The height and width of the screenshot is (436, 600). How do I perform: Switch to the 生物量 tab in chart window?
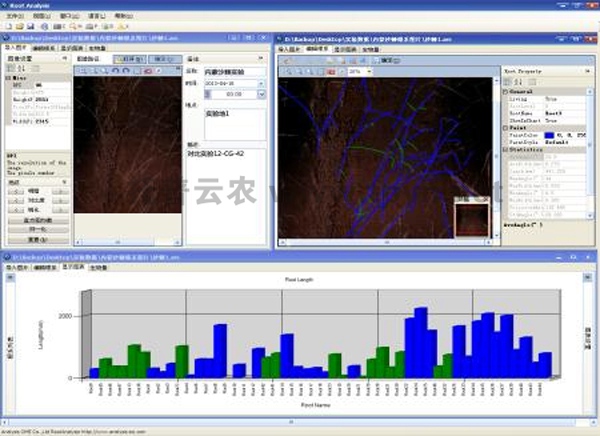(98, 268)
